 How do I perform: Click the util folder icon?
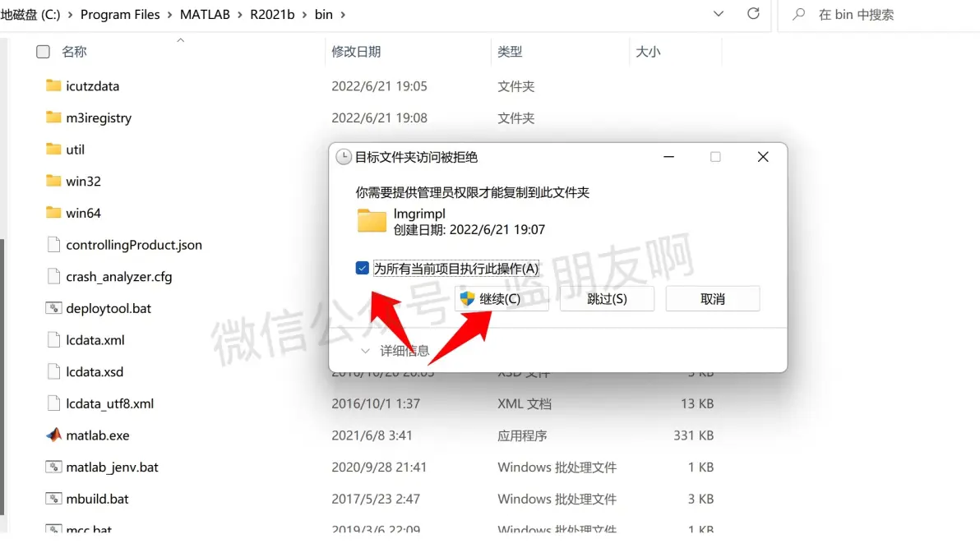coord(53,150)
